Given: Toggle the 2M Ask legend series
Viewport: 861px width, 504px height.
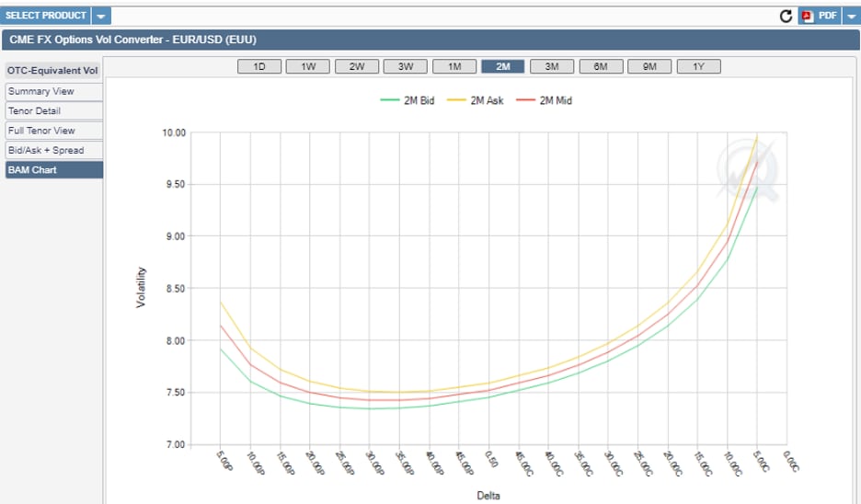Looking at the screenshot, I should (x=476, y=100).
